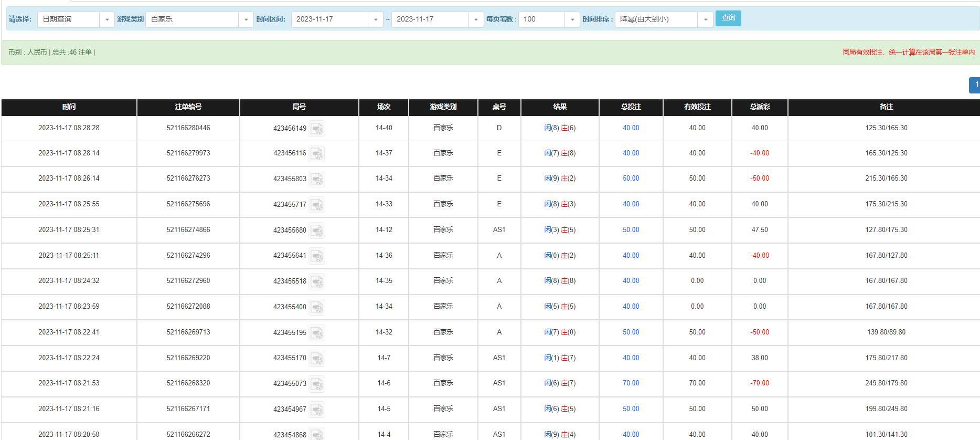Select order number 521166272960

coord(188,281)
